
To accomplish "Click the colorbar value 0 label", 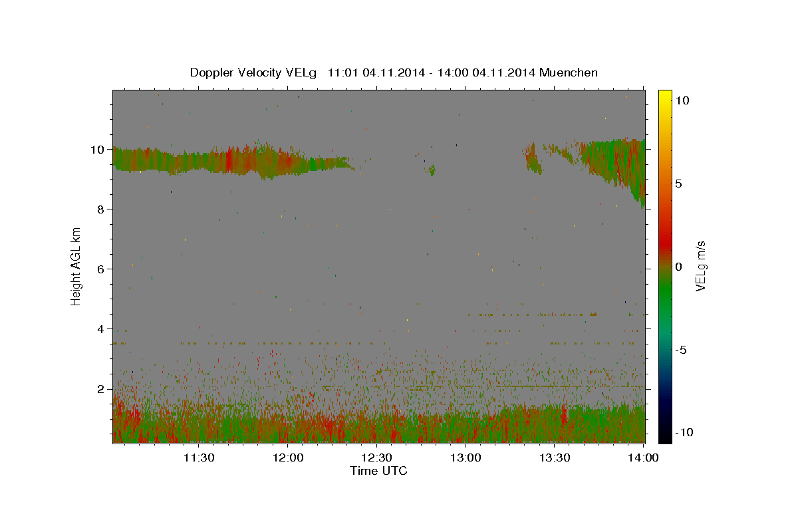I will 679,267.
